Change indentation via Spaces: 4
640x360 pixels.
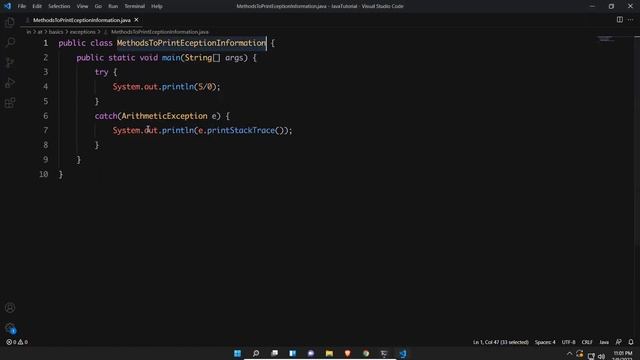(x=545, y=342)
